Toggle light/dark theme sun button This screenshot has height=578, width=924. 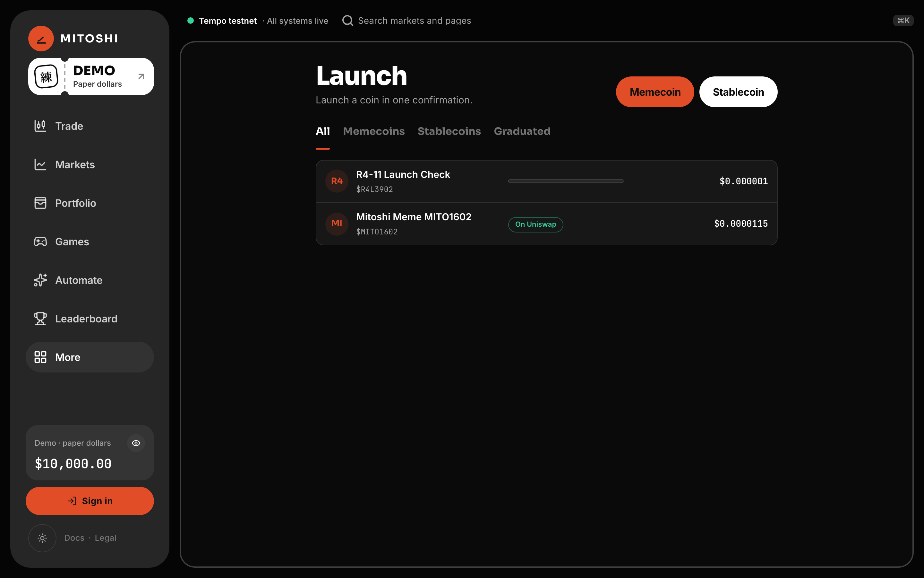tap(42, 538)
